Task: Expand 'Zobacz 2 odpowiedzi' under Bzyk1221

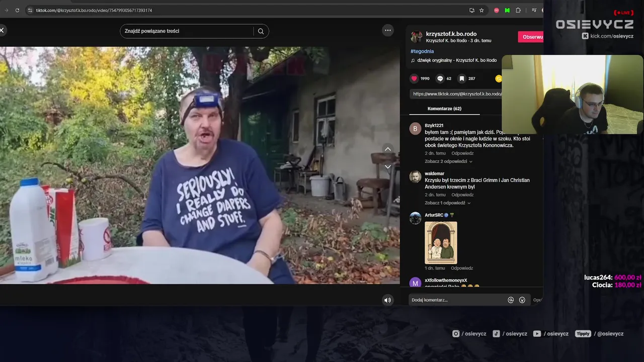Action: 448,161
